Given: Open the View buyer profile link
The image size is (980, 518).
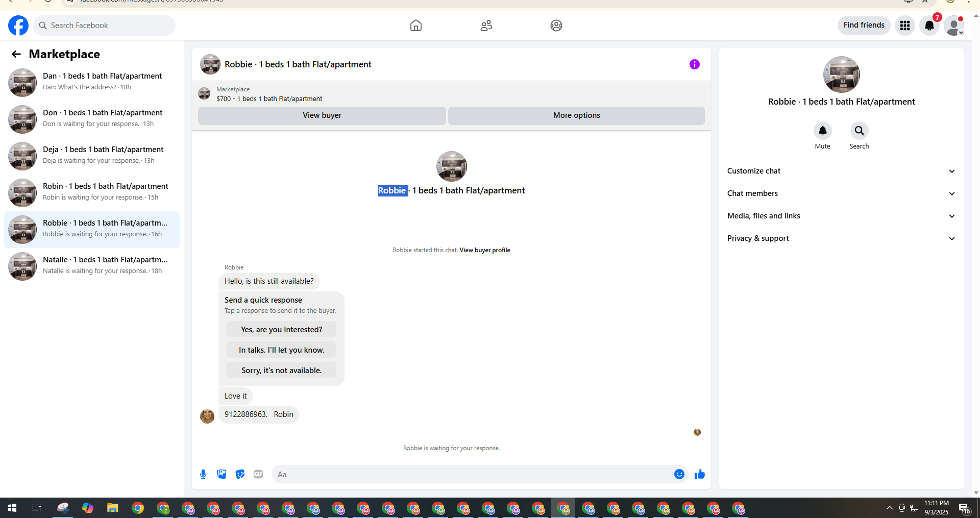Looking at the screenshot, I should 485,250.
